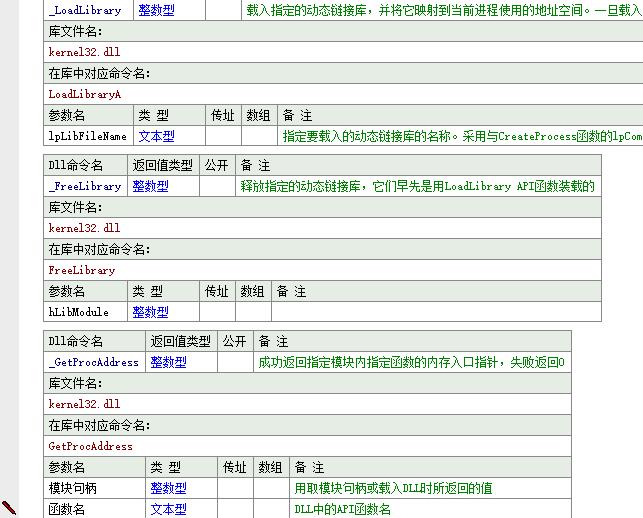Toggle 传址 cell for lpLibFileName

pos(223,136)
